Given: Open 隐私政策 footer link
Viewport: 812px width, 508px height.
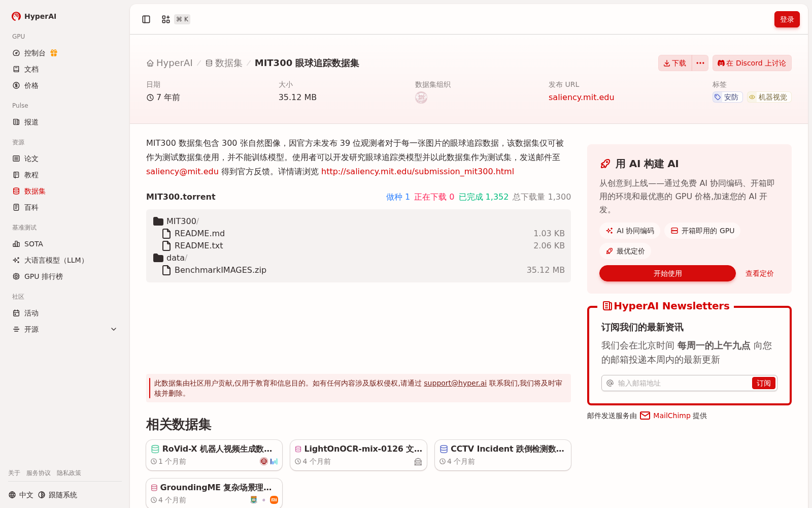Looking at the screenshot, I should pos(69,473).
